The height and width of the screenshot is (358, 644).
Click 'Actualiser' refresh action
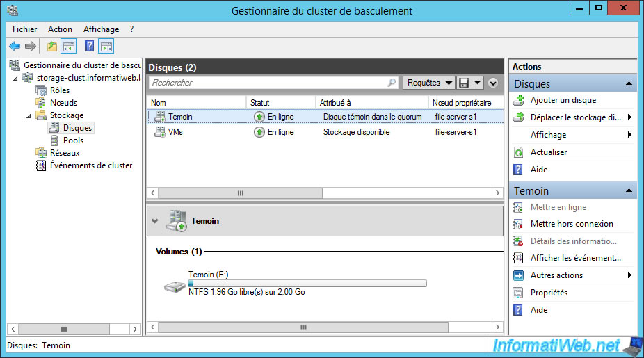click(x=548, y=152)
